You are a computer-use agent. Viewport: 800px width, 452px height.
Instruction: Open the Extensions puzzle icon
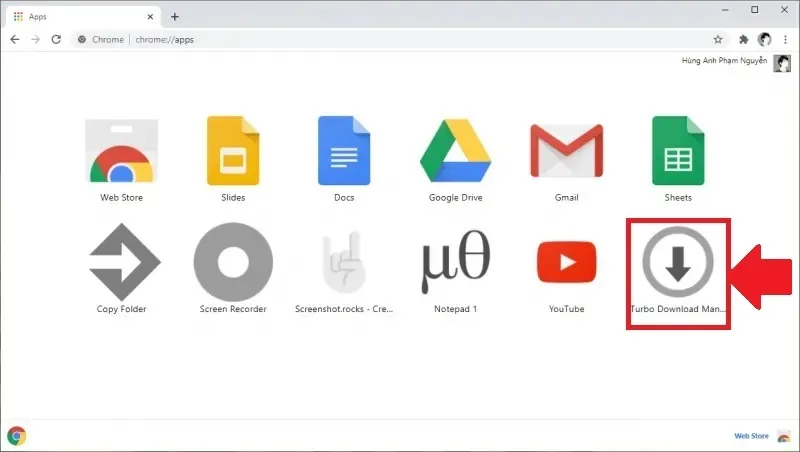point(743,39)
